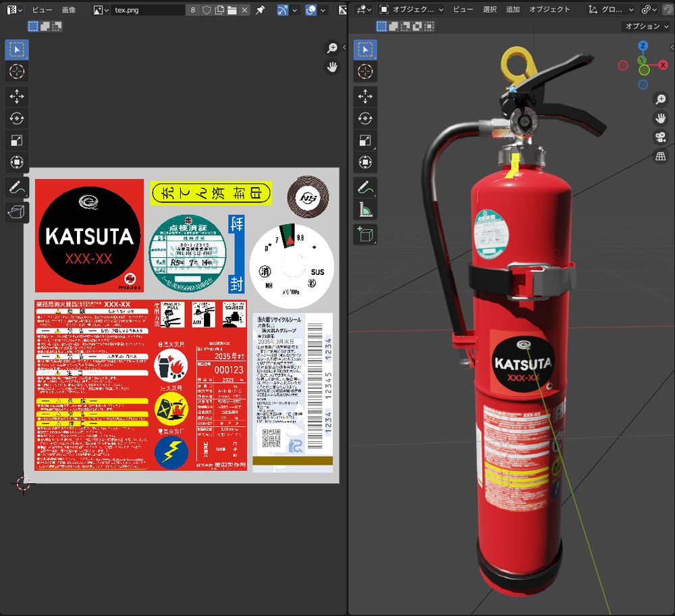The width and height of the screenshot is (675, 616).
Task: Unlink tex.png with the X icon
Action: (244, 10)
